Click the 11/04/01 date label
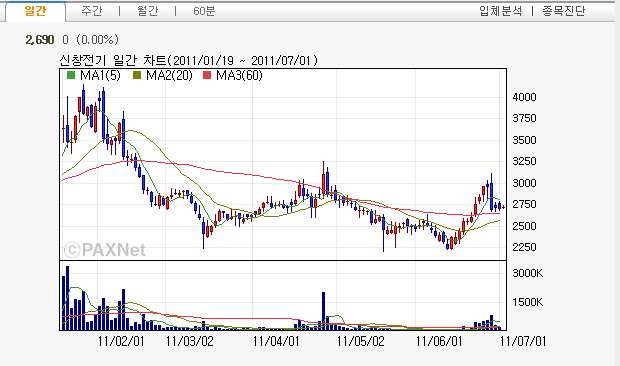 (276, 341)
